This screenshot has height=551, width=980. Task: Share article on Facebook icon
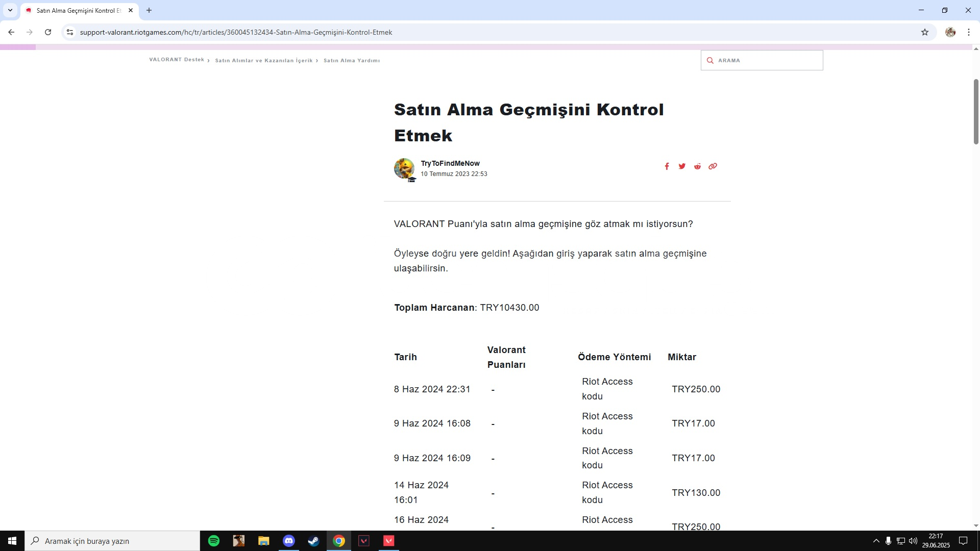pos(667,166)
